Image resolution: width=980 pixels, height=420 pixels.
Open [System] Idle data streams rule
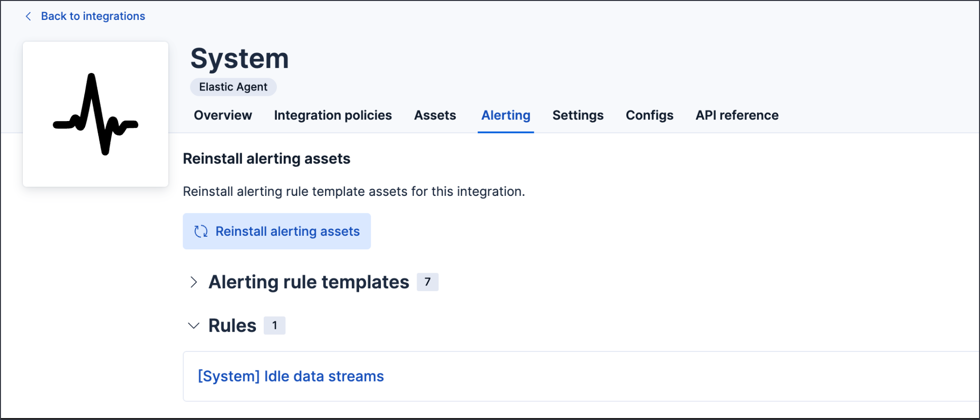pos(290,376)
